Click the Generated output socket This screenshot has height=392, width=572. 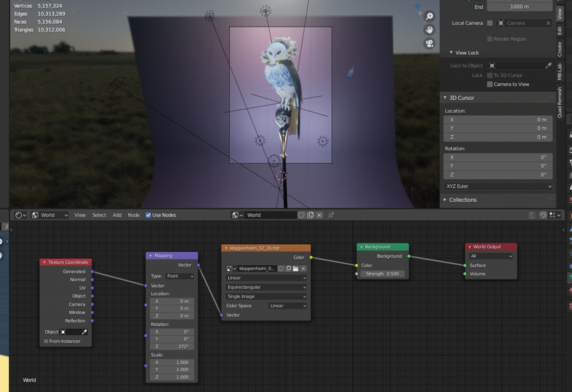click(x=92, y=271)
